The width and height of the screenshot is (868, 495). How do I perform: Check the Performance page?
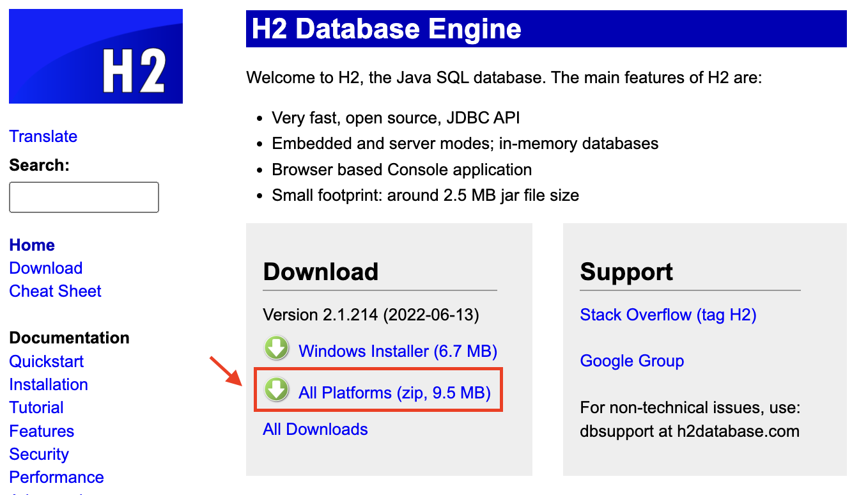pyautogui.click(x=56, y=477)
